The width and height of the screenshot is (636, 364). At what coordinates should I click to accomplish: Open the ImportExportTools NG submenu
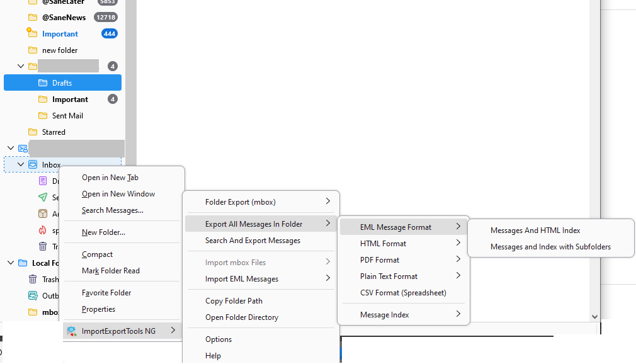pyautogui.click(x=122, y=331)
